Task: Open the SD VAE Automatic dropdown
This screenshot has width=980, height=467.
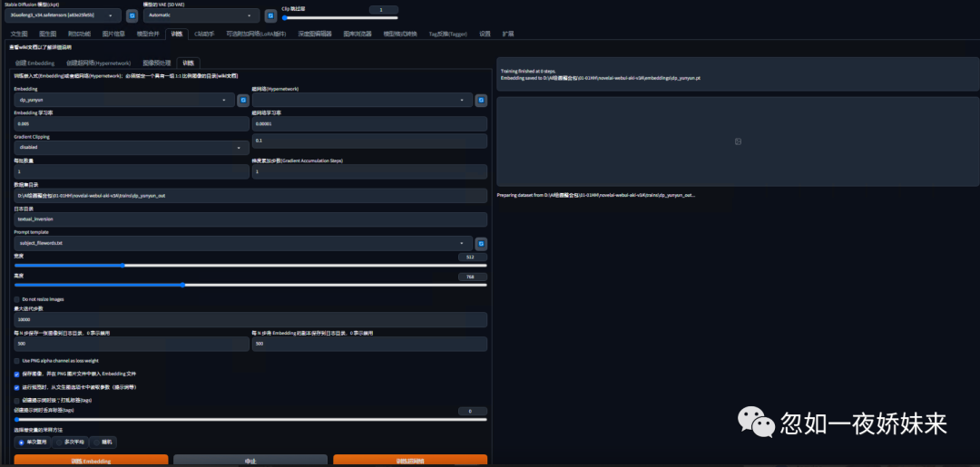Action: point(201,15)
